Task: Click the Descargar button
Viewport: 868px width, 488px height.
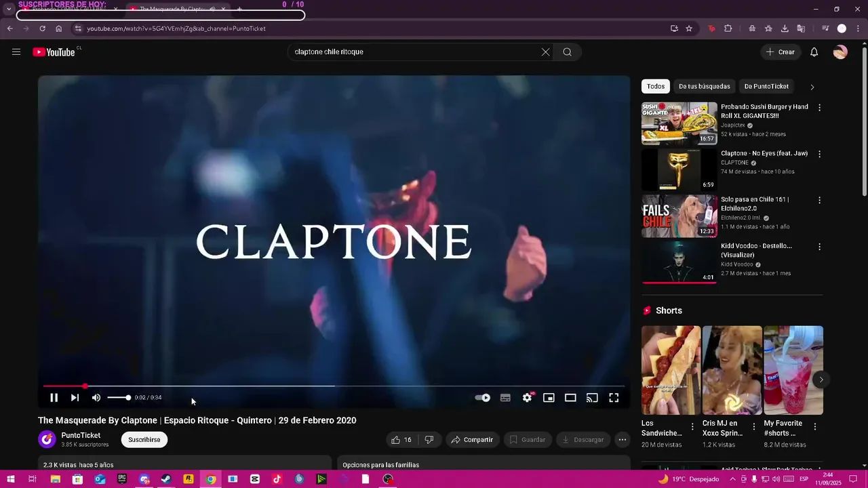Action: 583,440
